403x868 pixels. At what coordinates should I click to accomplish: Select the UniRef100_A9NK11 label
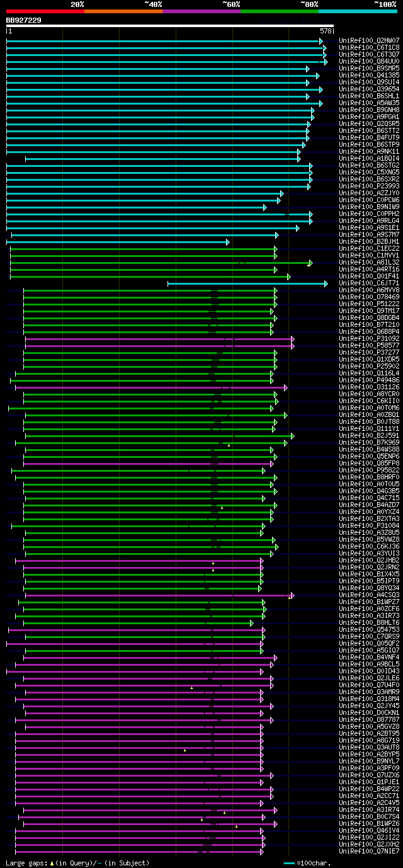pos(369,151)
